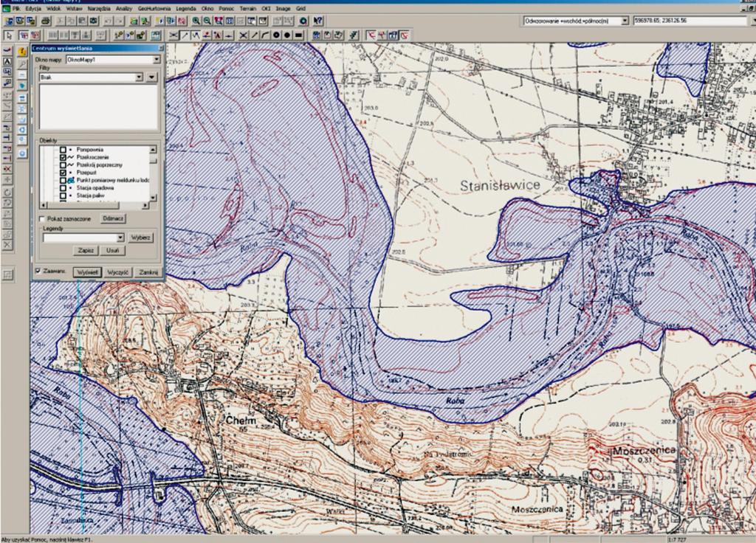
Task: Click the Zapisz button
Action: (x=86, y=251)
